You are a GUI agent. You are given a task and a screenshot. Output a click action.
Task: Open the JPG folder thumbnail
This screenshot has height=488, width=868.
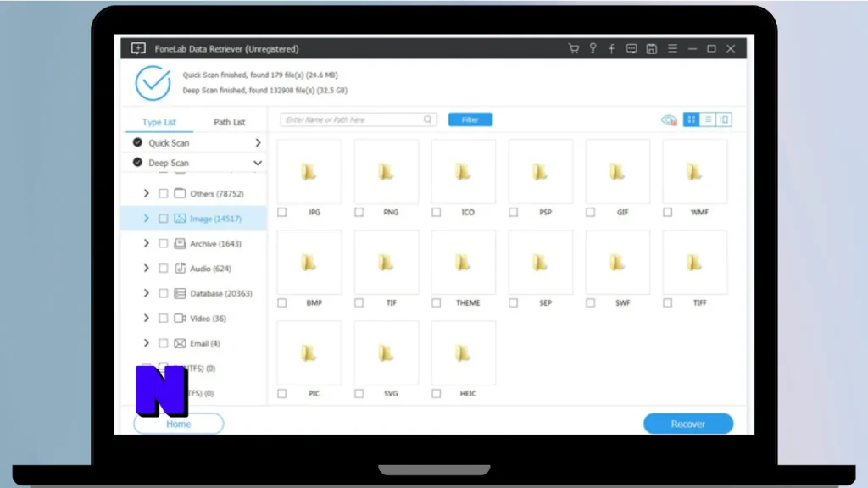(309, 171)
